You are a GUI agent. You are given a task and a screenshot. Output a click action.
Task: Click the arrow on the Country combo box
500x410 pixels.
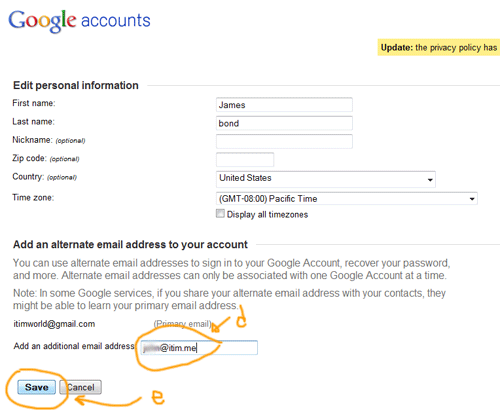(430, 180)
